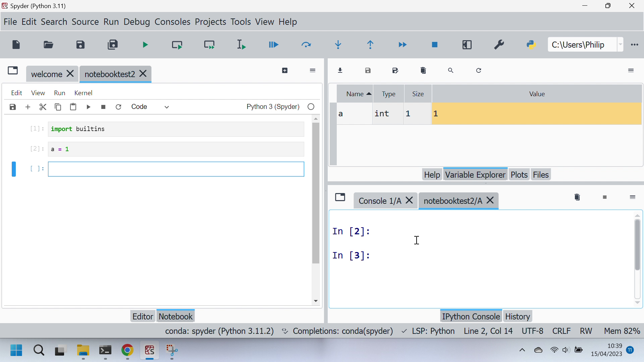Switch the pane to the Editor

point(143,316)
